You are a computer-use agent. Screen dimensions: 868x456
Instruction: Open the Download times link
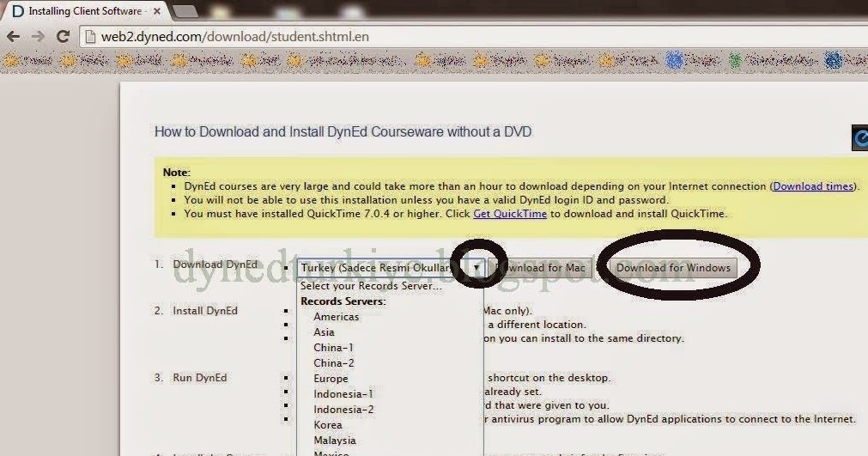click(x=813, y=186)
